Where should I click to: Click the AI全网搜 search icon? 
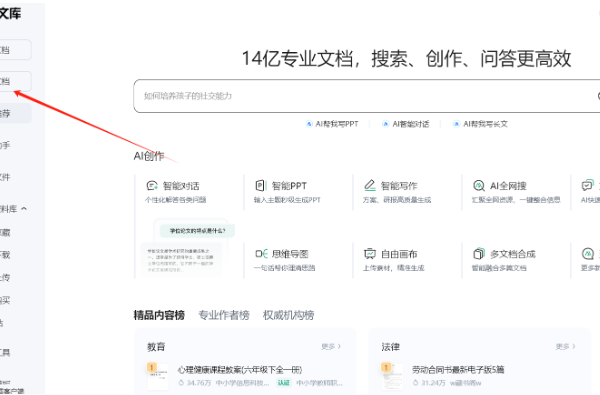tap(479, 186)
